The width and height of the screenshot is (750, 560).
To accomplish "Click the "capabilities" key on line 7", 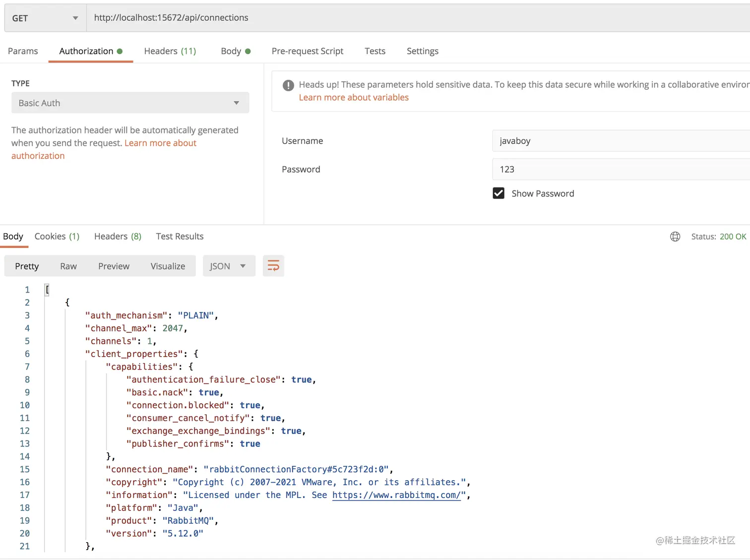I will tap(142, 367).
